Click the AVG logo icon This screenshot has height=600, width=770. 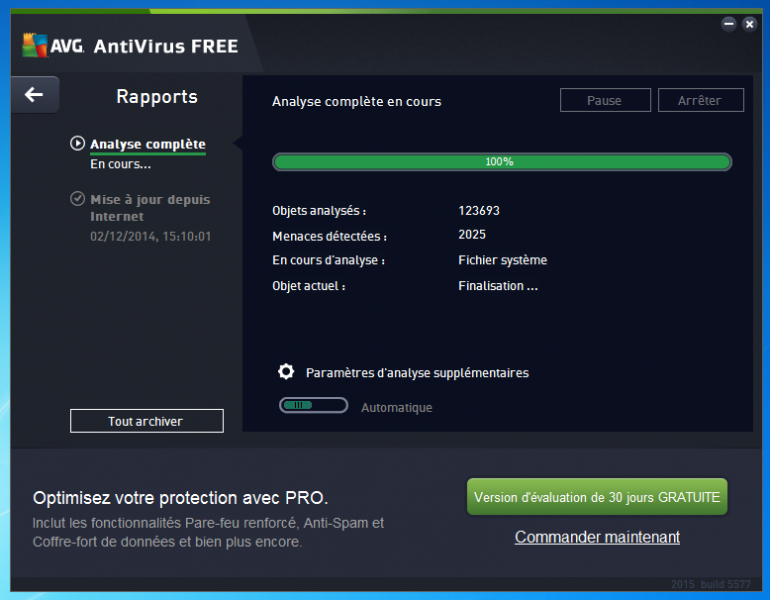(35, 45)
